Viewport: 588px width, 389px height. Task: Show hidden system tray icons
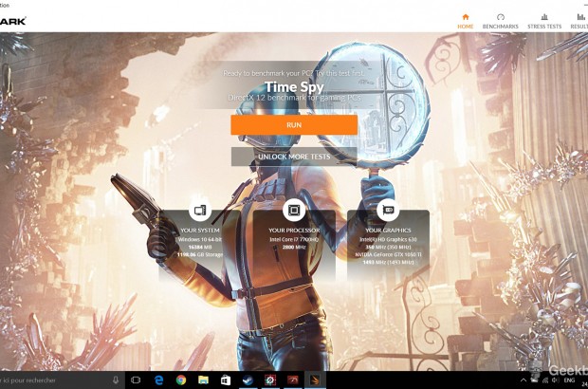pyautogui.click(x=522, y=380)
